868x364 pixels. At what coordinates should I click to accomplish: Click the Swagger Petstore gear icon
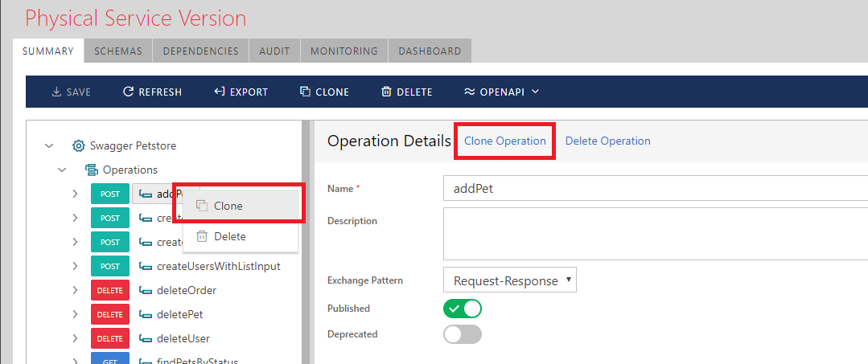click(79, 146)
